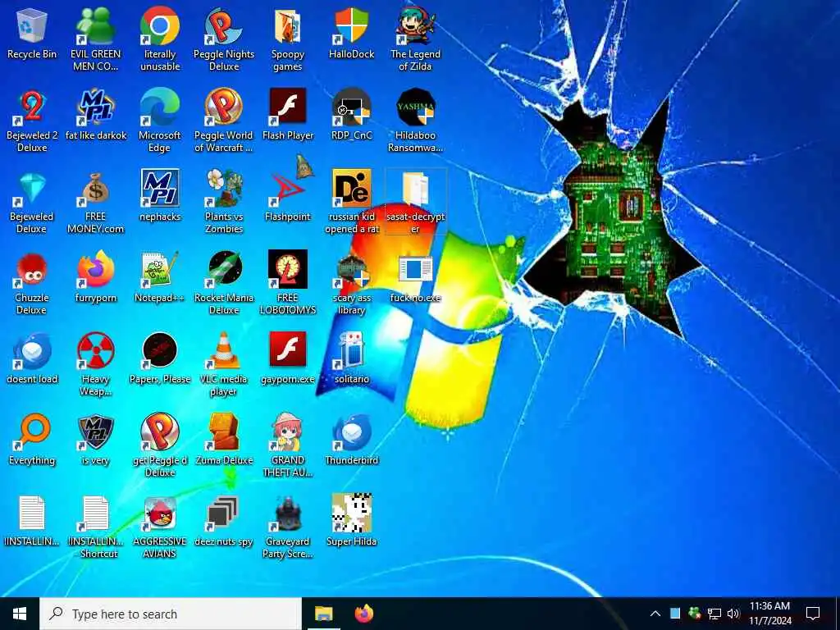Select the Microsoft Edge shortcut
Viewport: 840px width, 630px height.
click(x=160, y=121)
